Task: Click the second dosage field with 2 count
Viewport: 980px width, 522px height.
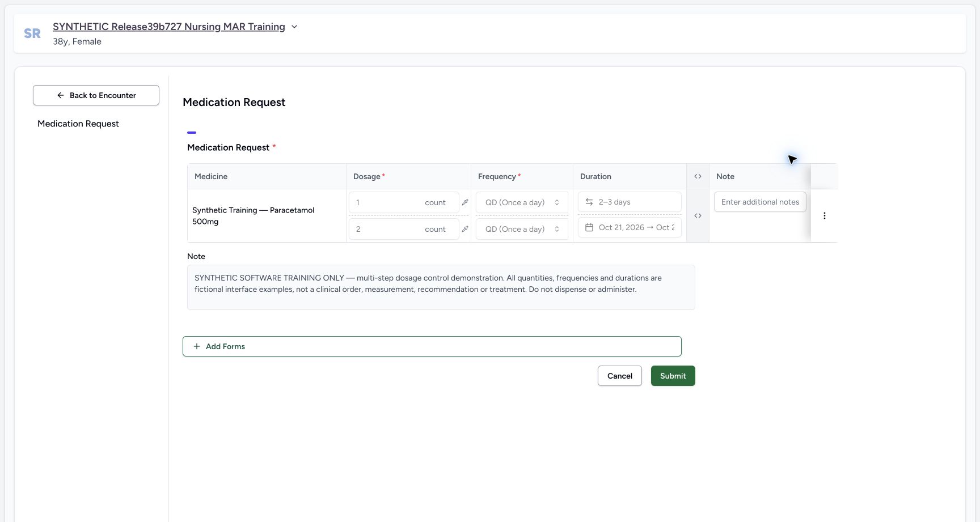Action: 404,229
